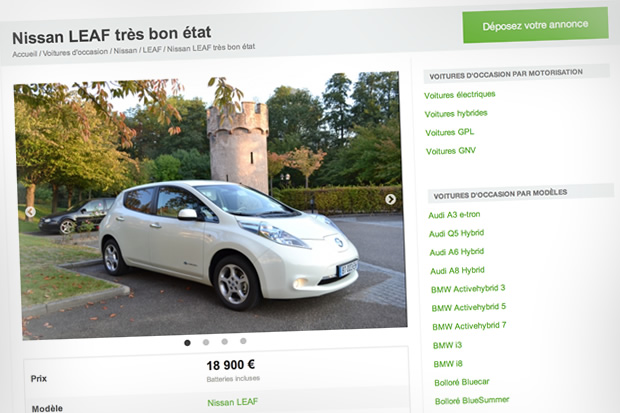Click the next photo arrow on carousel
This screenshot has height=413, width=620.
point(390,199)
